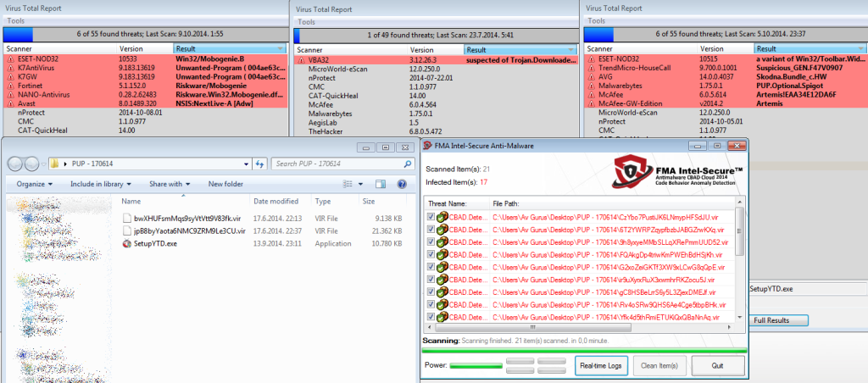Uncheck the FQAkgDp4triwKmPWEhBdHSjKh.vir detection
This screenshot has width=868, height=383.
[431, 254]
